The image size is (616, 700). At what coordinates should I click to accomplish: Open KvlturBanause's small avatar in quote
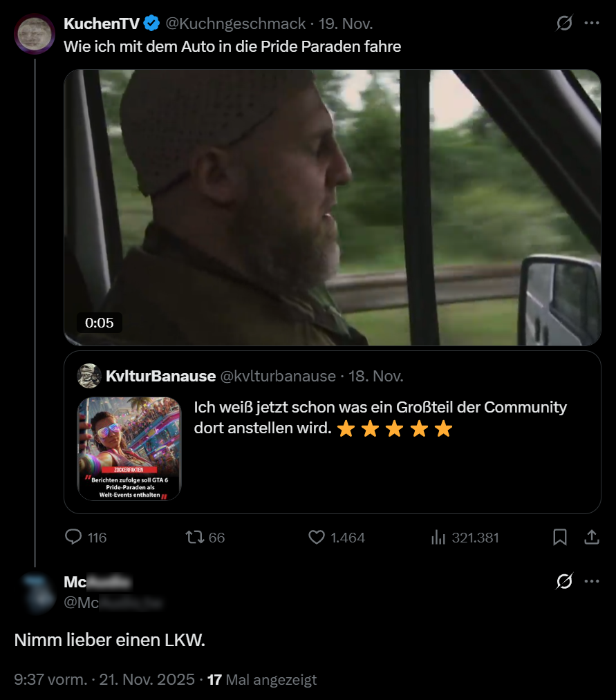pos(89,376)
